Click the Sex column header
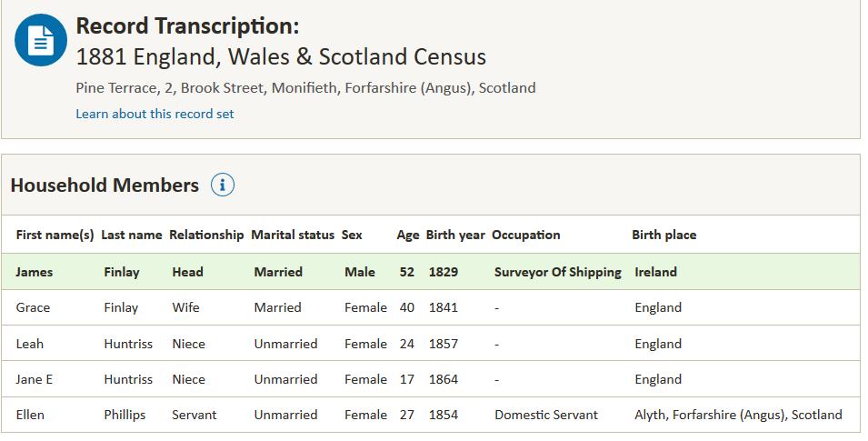Image resolution: width=868 pixels, height=441 pixels. pos(352,235)
